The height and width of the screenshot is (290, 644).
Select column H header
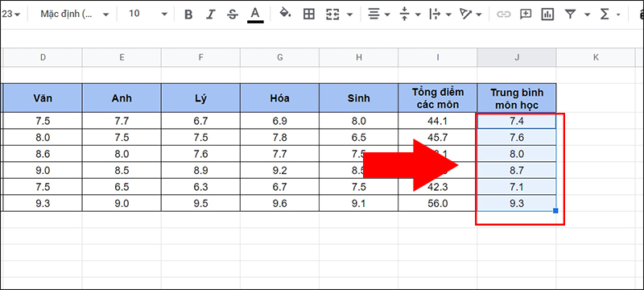tap(358, 57)
